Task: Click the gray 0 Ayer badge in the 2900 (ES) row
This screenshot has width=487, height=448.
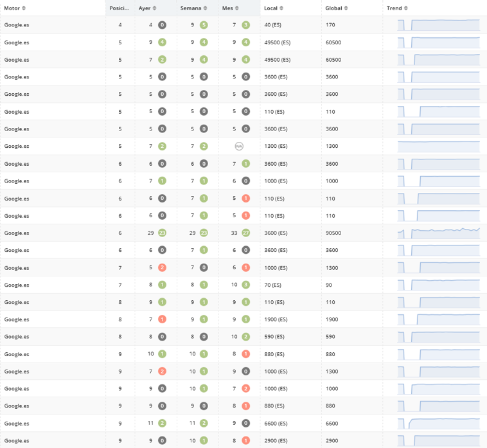Action: coord(162,440)
